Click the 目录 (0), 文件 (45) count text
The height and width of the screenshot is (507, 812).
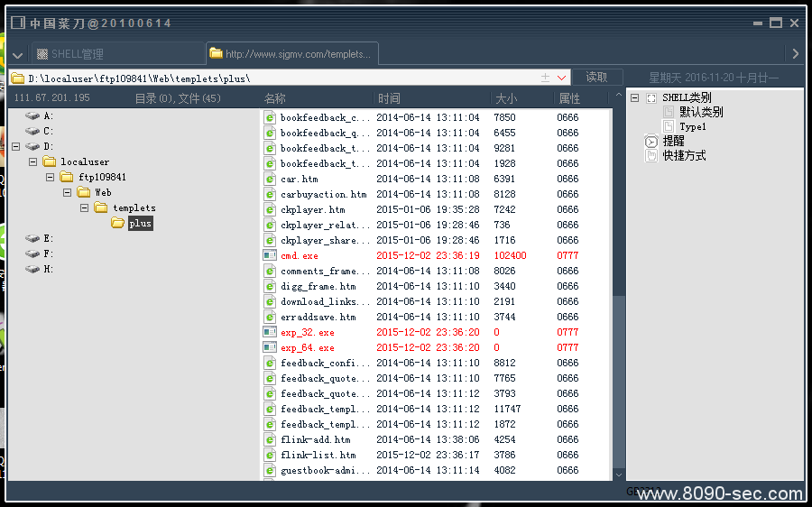point(178,98)
